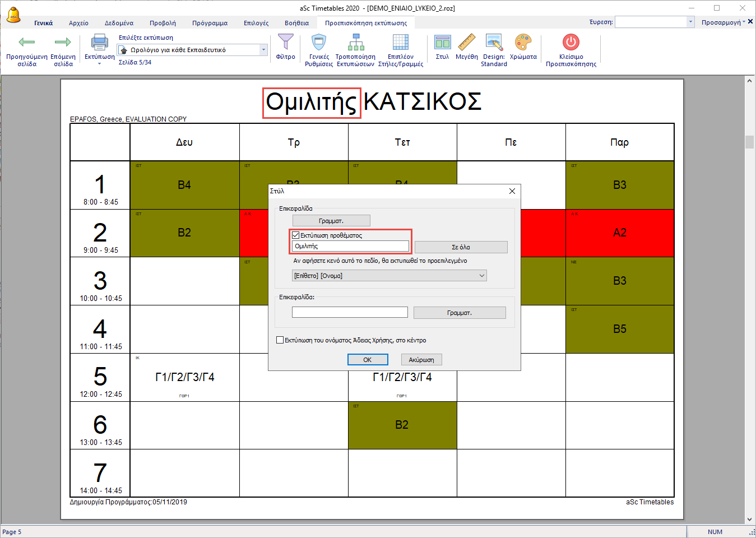Expand the [Επίθετο] [Όνομα] dropdown
The width and height of the screenshot is (756, 538).
[x=481, y=276]
